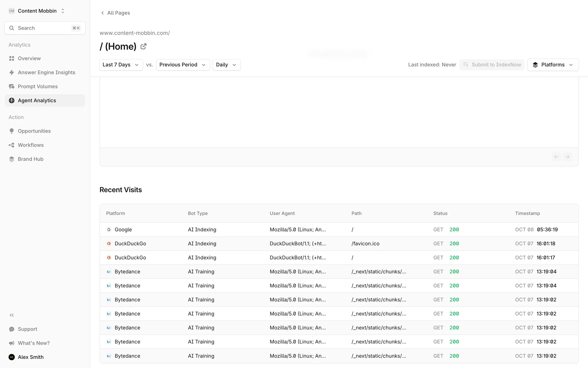Focus the Search input field
This screenshot has width=588, height=368.
[43, 28]
